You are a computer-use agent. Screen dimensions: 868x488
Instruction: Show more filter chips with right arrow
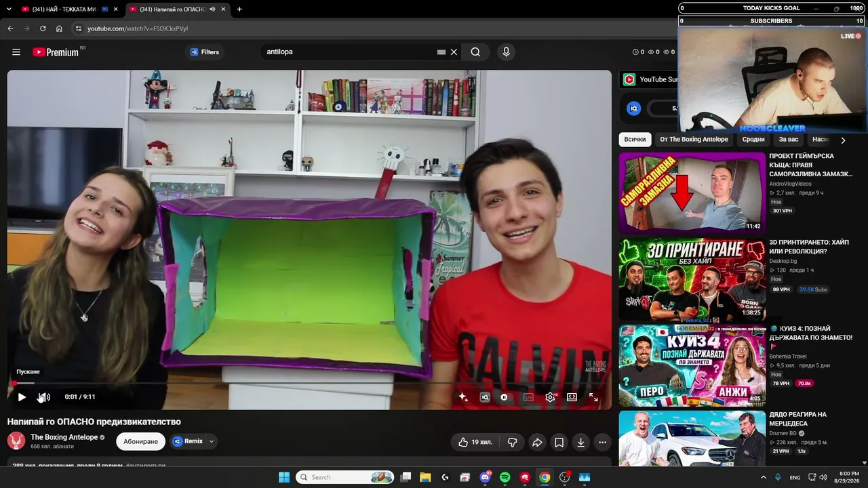[843, 140]
